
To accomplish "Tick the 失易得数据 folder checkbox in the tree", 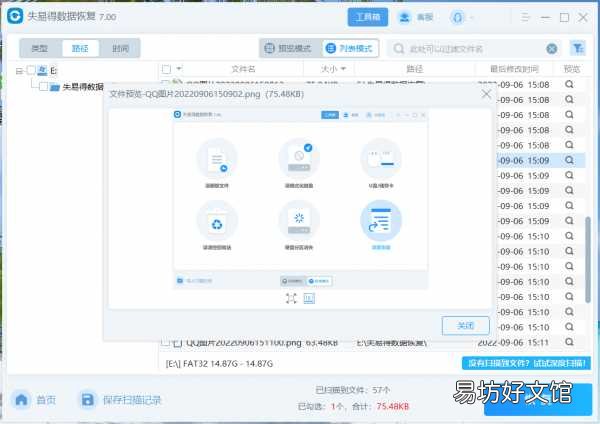I will (x=44, y=86).
